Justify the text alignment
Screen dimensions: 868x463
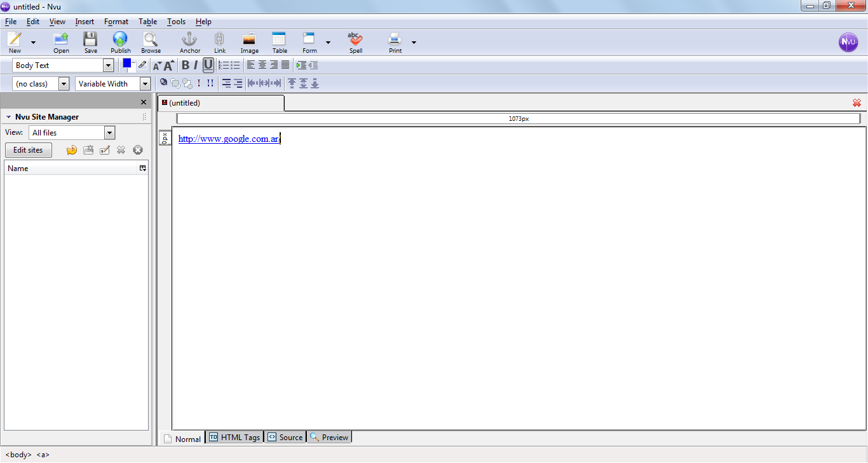click(x=285, y=65)
